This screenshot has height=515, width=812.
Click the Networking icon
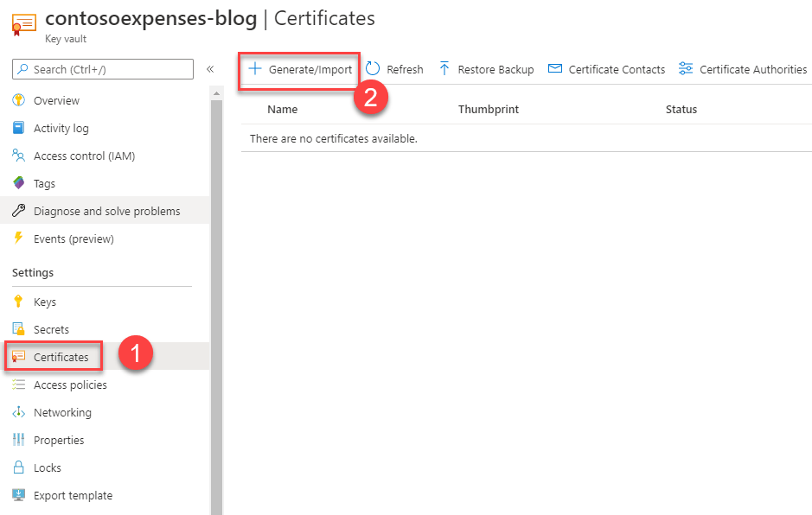click(x=19, y=412)
